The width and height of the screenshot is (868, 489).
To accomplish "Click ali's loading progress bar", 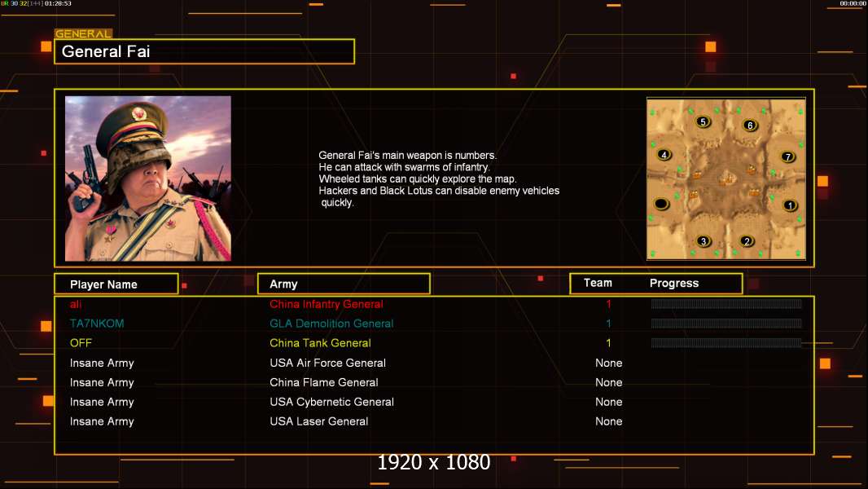I will (x=726, y=303).
